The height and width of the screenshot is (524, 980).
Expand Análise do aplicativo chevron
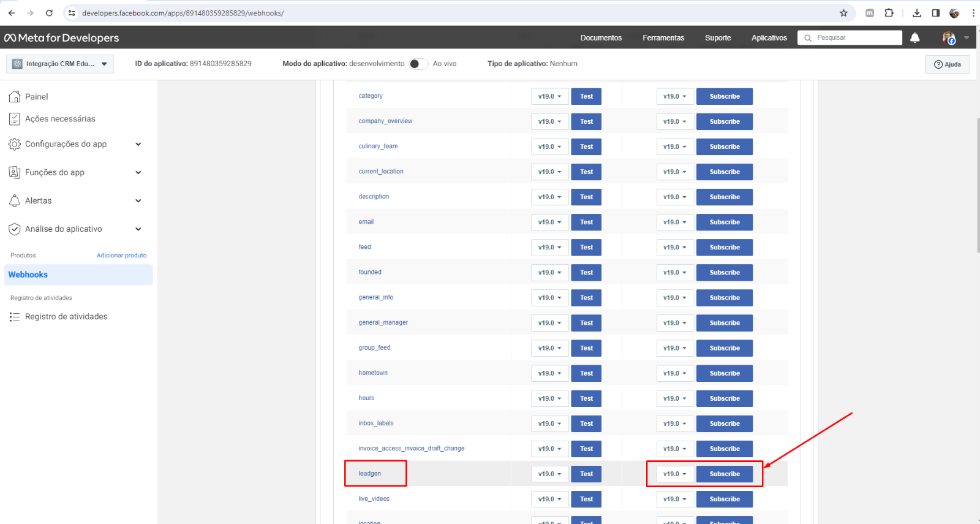138,229
